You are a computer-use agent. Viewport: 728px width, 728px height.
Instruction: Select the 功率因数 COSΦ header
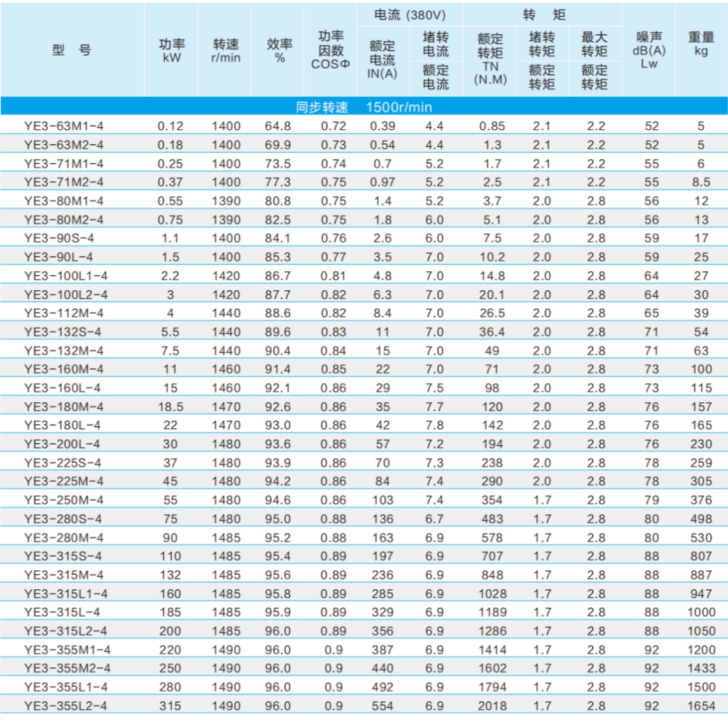[x=330, y=50]
